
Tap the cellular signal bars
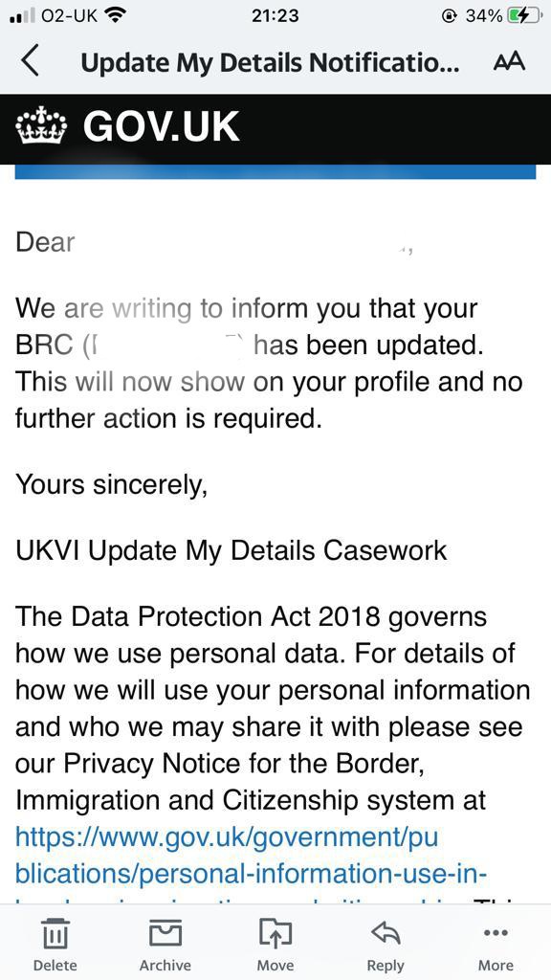pyautogui.click(x=23, y=16)
